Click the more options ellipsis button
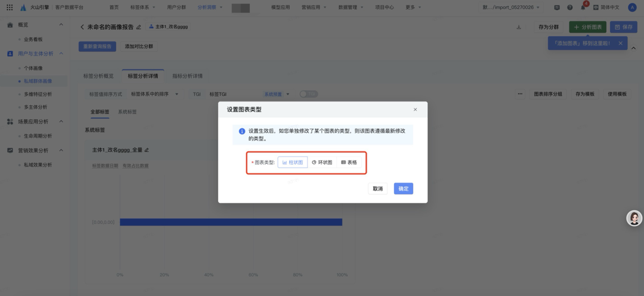Viewport: 644px width, 296px height. pos(520,94)
